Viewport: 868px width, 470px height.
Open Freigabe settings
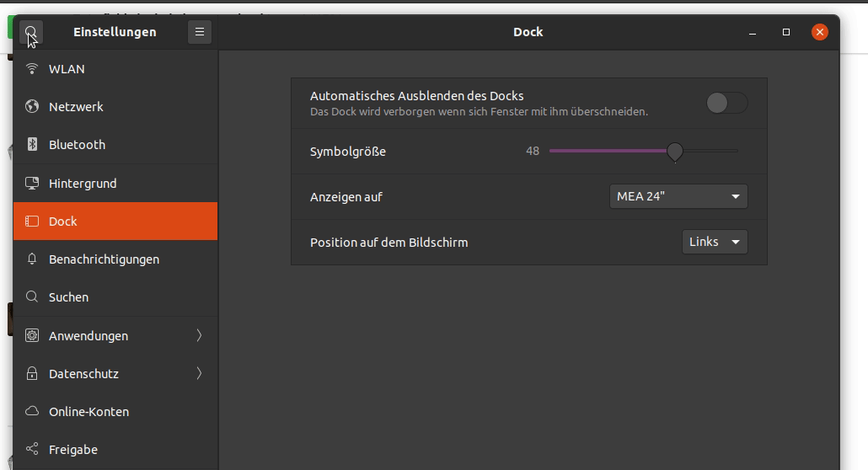pyautogui.click(x=115, y=450)
